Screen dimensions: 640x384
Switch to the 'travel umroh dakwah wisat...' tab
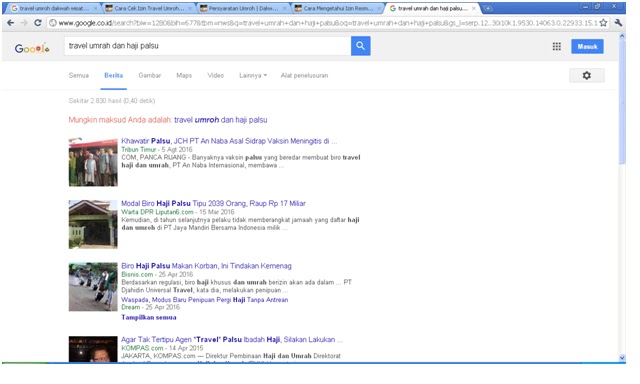tap(53, 8)
